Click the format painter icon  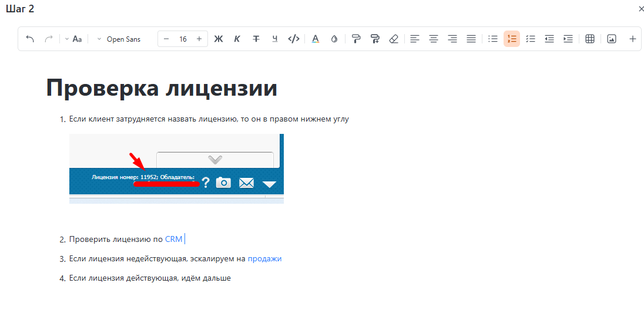point(355,39)
